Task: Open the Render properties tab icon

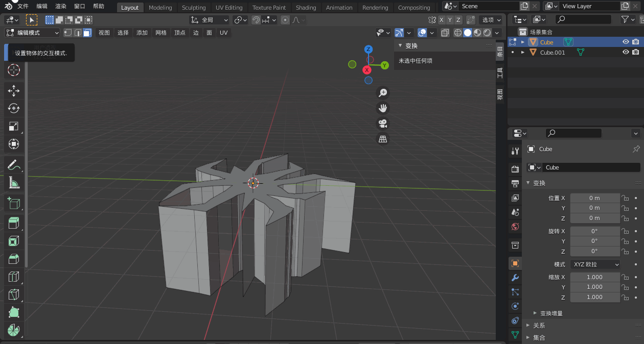Action: [x=515, y=169]
